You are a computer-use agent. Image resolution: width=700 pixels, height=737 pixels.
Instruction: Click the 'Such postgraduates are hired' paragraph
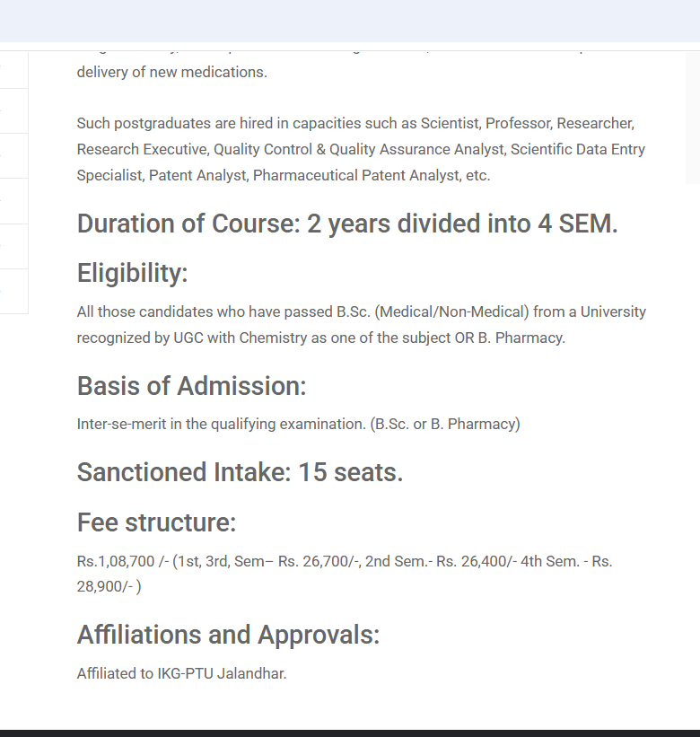click(x=359, y=149)
